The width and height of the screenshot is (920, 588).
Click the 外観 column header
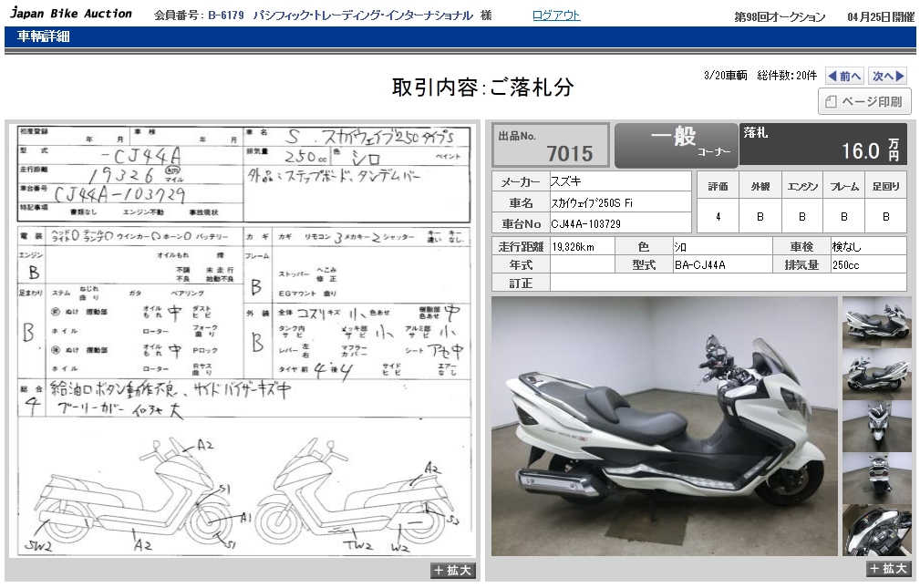point(760,186)
